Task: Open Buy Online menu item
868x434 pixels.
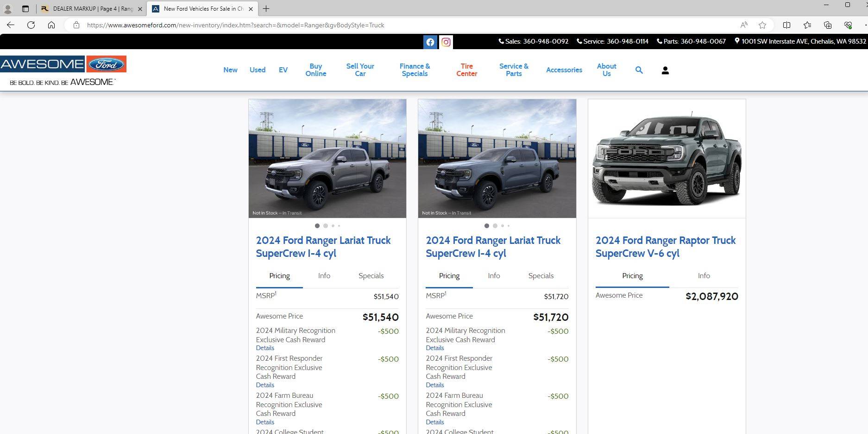Action: 316,70
